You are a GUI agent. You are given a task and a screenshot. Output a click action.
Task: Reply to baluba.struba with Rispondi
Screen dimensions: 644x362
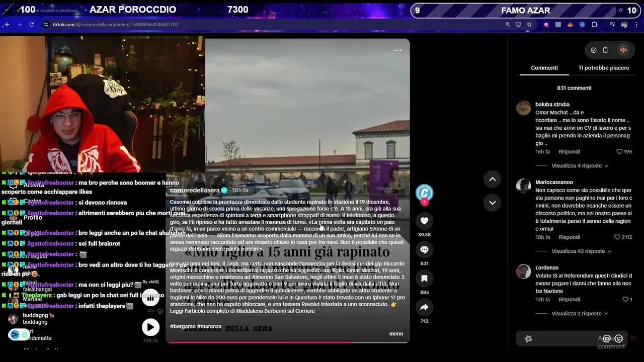coord(570,151)
